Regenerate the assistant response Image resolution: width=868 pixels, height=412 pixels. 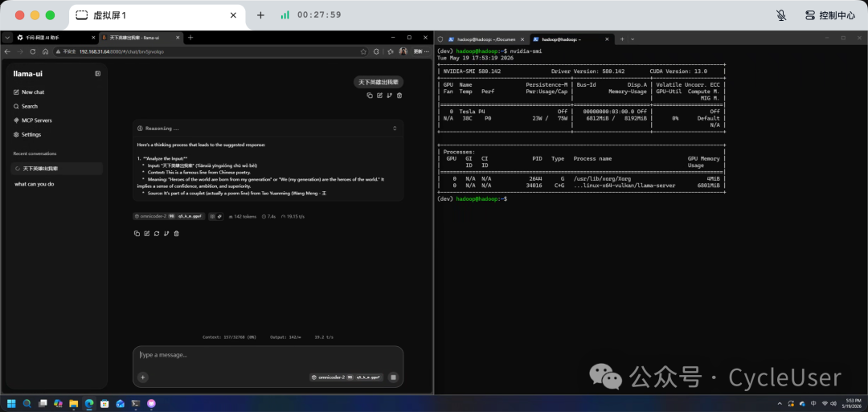click(157, 234)
